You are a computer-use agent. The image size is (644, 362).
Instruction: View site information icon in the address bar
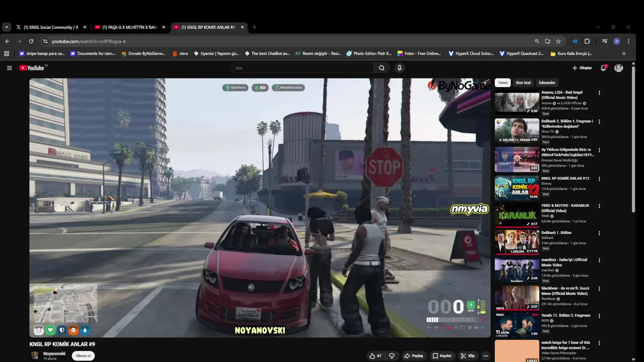coord(45,41)
